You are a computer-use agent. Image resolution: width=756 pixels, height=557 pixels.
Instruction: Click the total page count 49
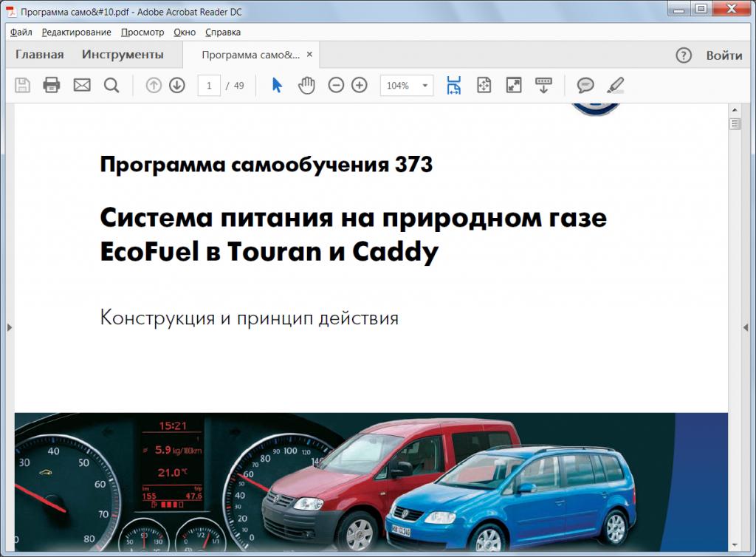click(238, 86)
